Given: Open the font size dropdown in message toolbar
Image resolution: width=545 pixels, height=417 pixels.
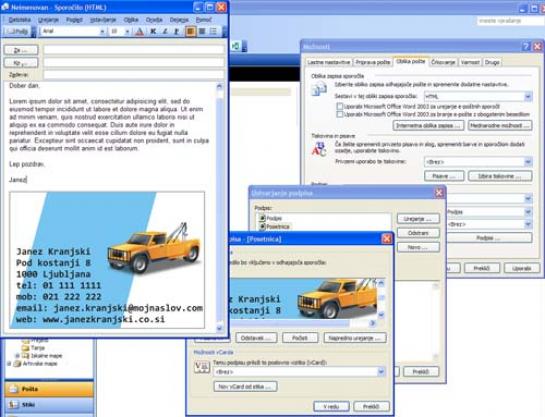Looking at the screenshot, I should [x=127, y=32].
